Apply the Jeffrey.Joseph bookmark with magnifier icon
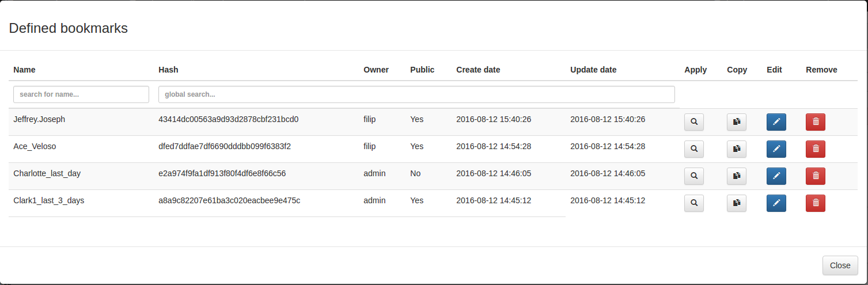The height and width of the screenshot is (285, 868). click(694, 122)
